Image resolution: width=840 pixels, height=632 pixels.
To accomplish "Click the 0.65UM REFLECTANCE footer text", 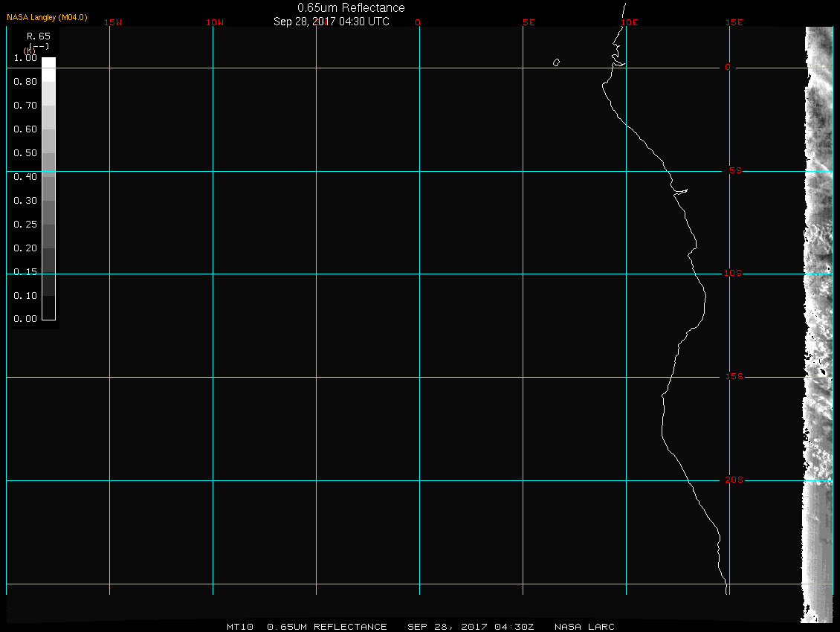I will [x=327, y=627].
